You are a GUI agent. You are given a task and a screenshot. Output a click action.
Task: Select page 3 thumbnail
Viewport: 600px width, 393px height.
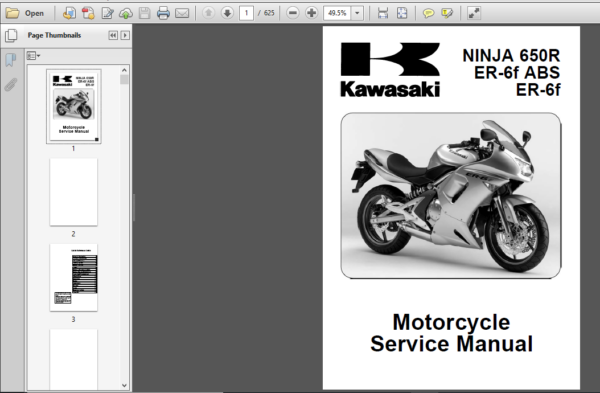[x=73, y=277]
